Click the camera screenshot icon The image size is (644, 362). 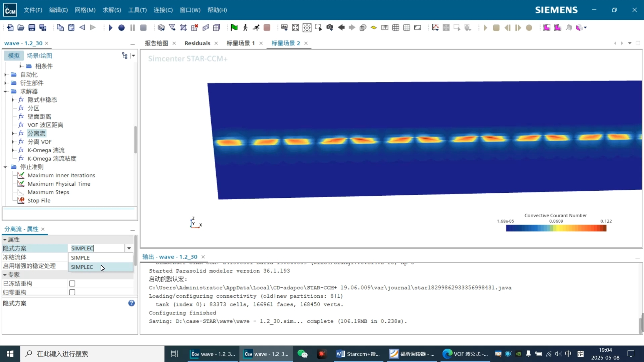[x=330, y=28]
